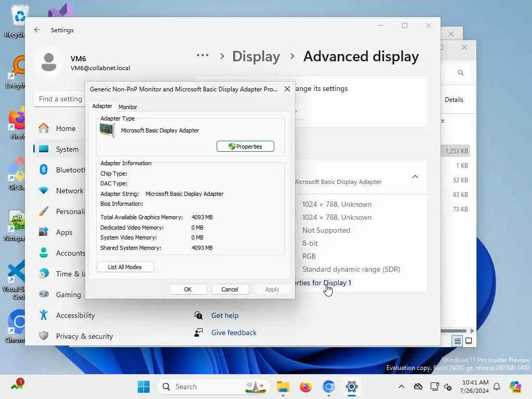The image size is (532, 399).
Task: Open Time & language via the clock icon
Action: click(44, 273)
